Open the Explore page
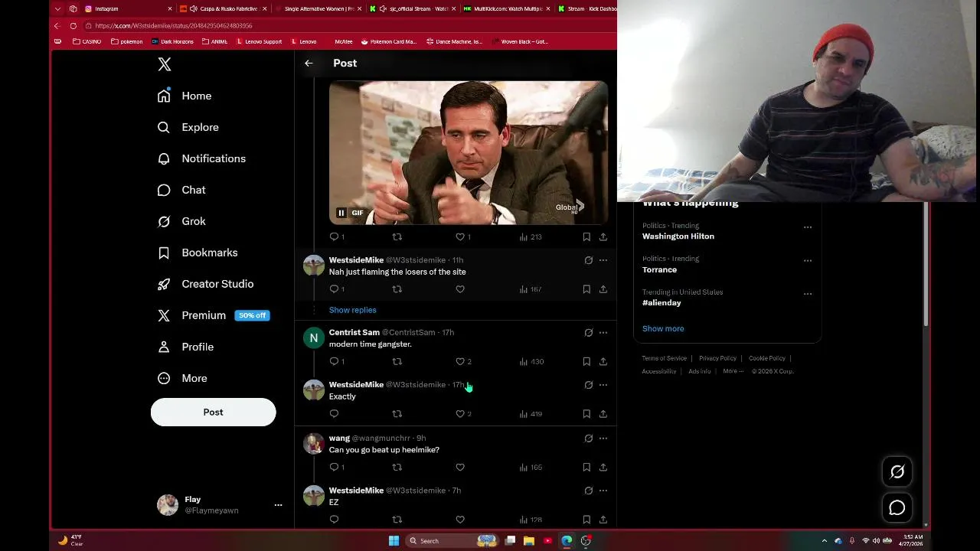Image resolution: width=980 pixels, height=551 pixels. tap(188, 127)
